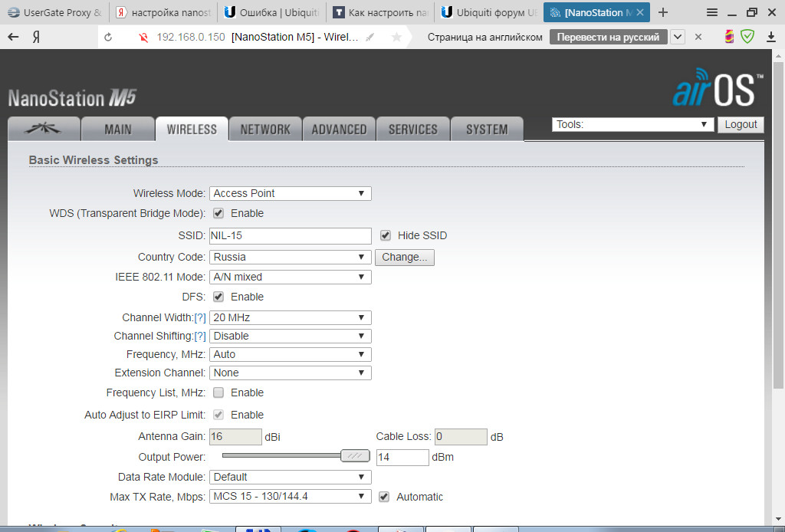This screenshot has width=785, height=532.
Task: Open the Channel Shifting dropdown
Action: point(291,336)
